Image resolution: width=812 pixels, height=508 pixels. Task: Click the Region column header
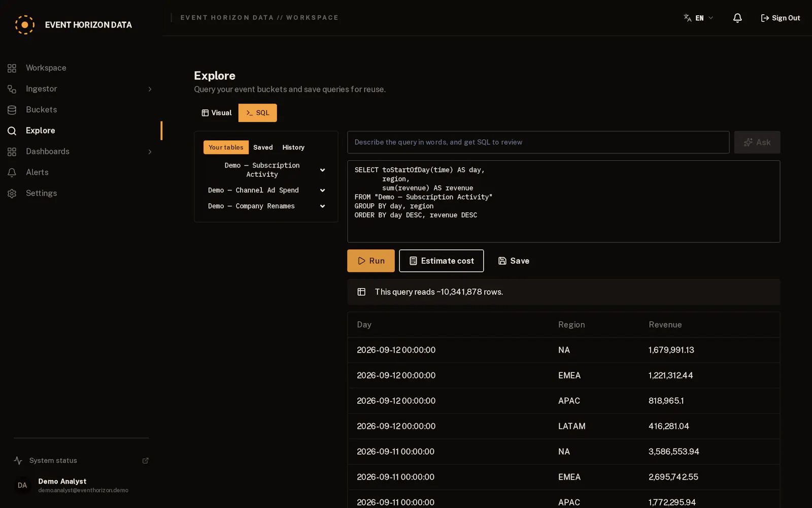[x=571, y=325]
